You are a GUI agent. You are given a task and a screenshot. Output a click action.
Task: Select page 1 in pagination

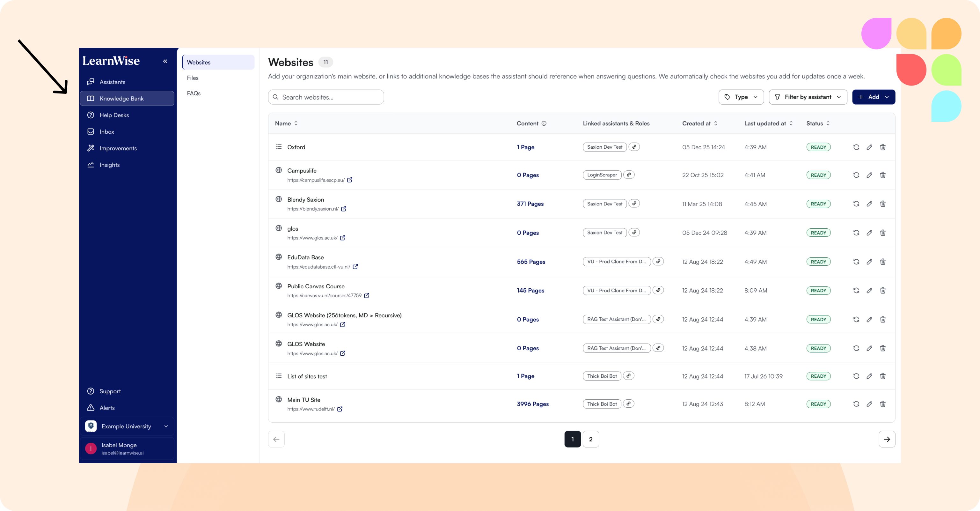click(572, 439)
